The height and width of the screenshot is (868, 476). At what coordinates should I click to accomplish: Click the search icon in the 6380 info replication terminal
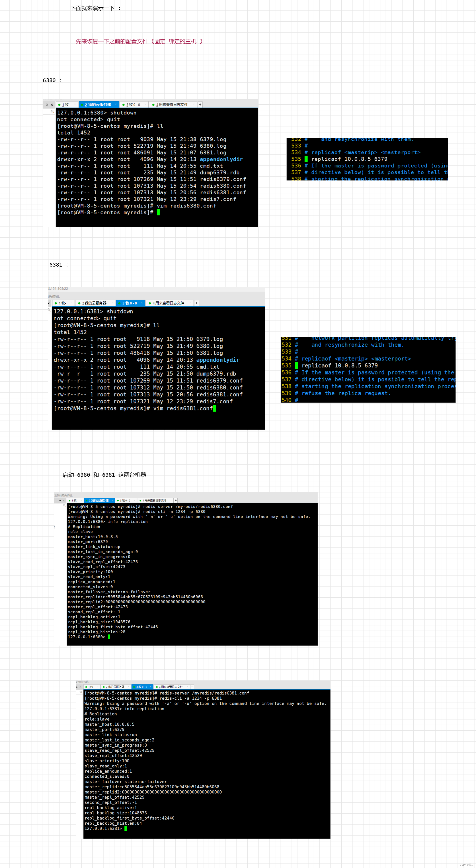(x=64, y=506)
